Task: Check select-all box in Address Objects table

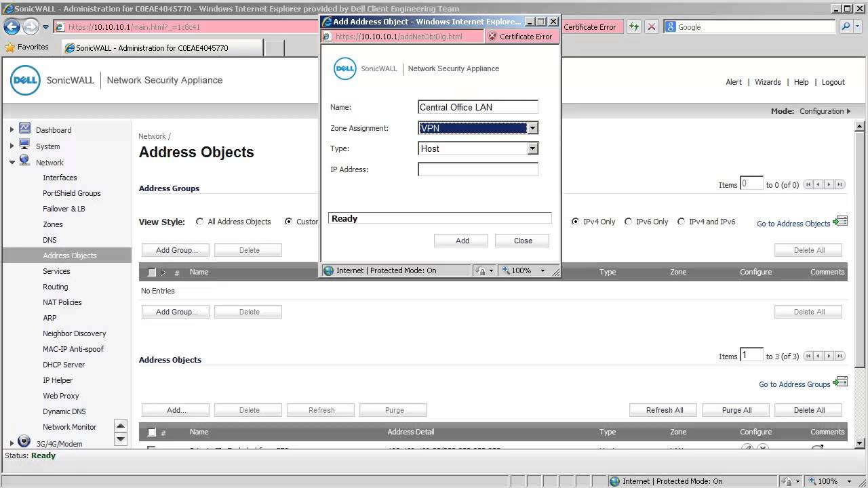Action: (x=152, y=432)
